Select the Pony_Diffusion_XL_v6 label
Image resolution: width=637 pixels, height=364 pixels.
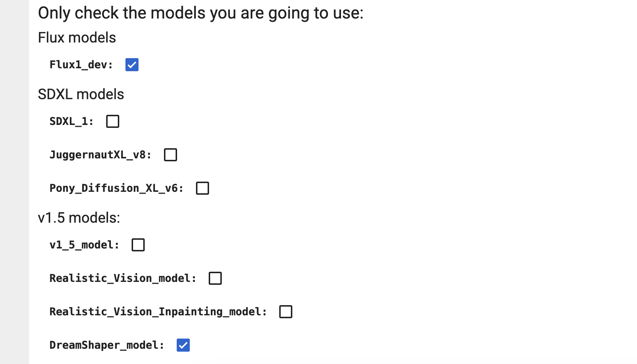click(x=116, y=188)
